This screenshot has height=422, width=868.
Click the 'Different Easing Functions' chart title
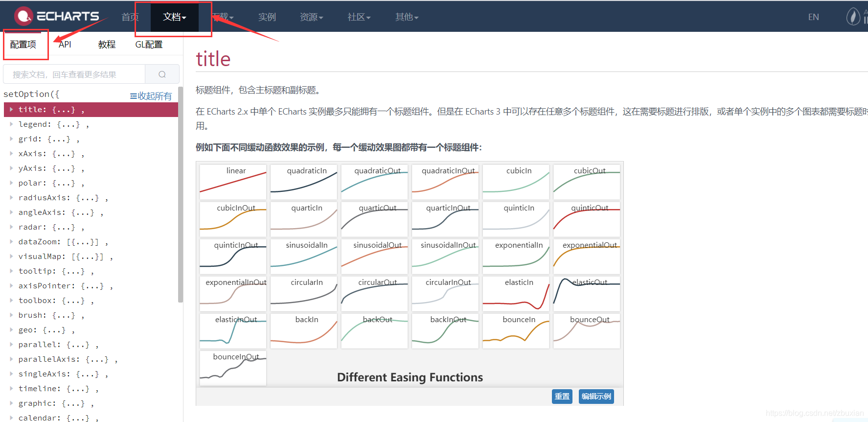pyautogui.click(x=410, y=377)
